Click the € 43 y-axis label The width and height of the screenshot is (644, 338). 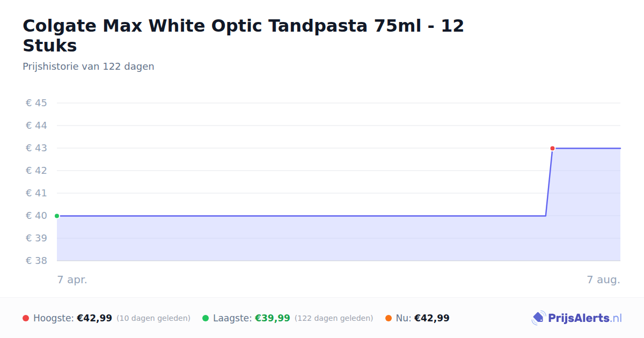click(x=36, y=148)
